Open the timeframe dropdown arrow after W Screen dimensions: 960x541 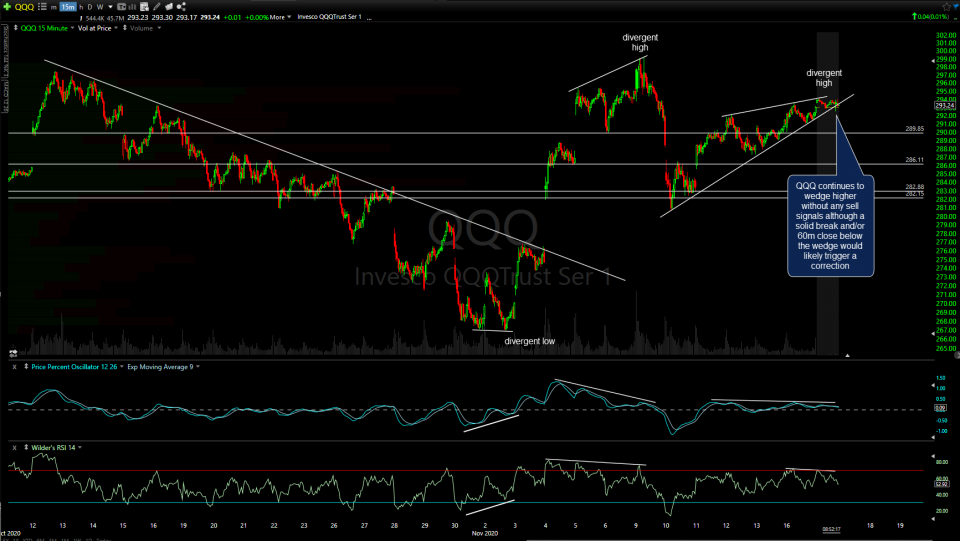click(x=110, y=7)
